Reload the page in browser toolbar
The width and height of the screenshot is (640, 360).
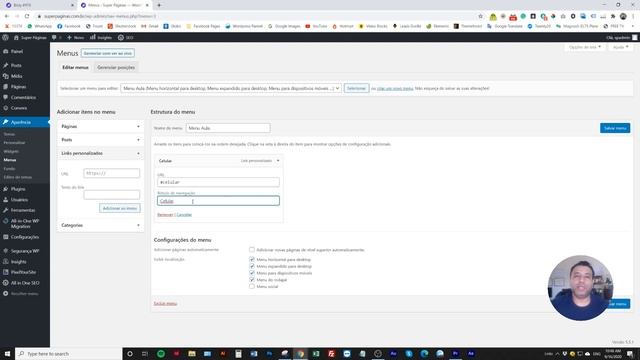[x=27, y=16]
